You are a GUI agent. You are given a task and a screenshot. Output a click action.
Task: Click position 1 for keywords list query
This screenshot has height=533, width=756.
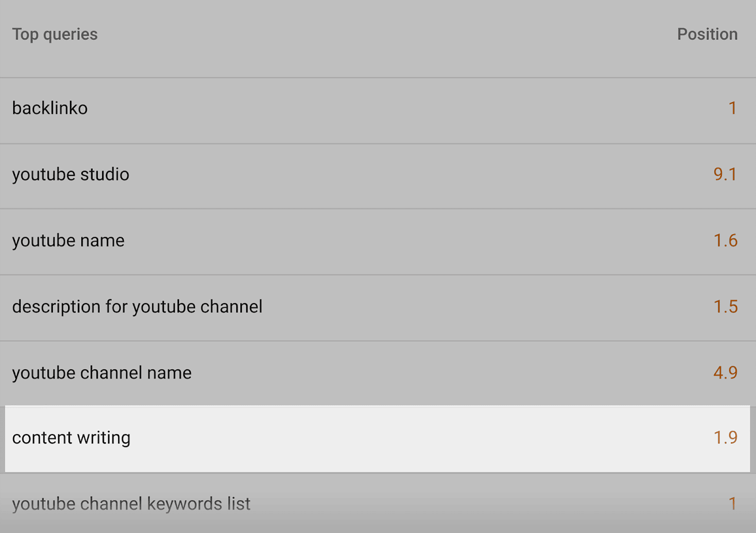point(732,504)
